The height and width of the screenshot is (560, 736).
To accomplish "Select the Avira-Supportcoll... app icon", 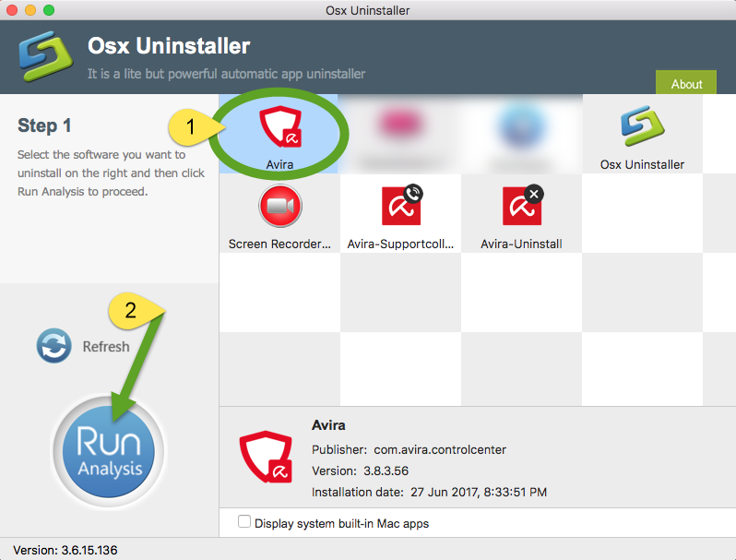I will point(401,205).
